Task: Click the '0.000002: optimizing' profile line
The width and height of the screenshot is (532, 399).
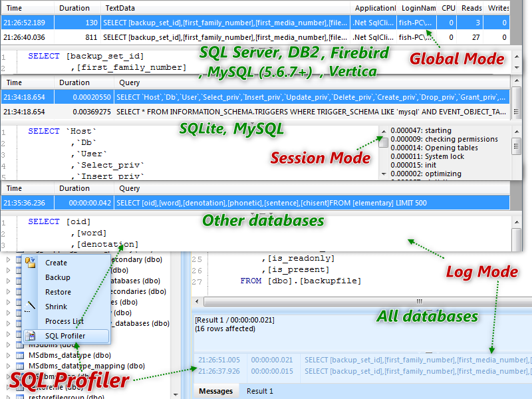Action: coord(426,174)
